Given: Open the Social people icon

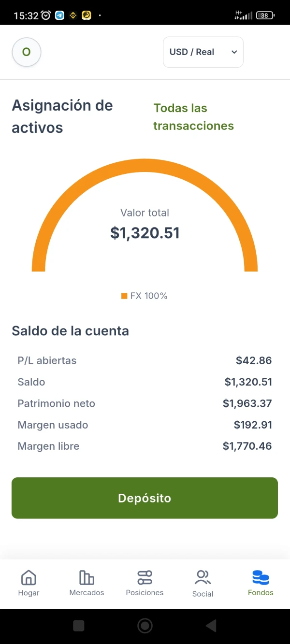Looking at the screenshot, I should tap(203, 577).
